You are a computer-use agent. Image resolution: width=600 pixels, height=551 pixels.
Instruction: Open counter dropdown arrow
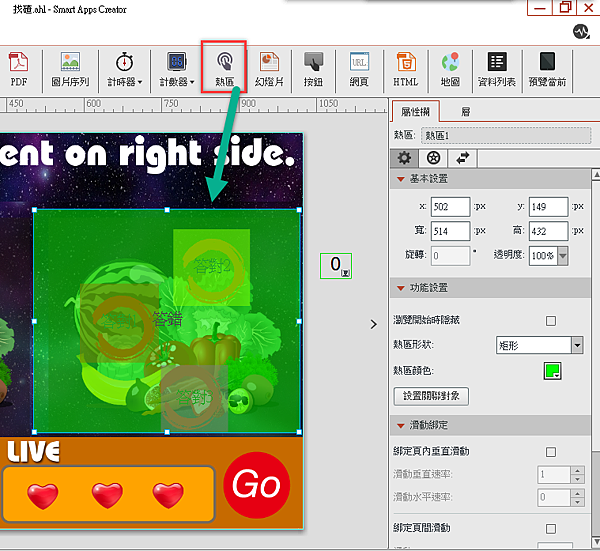(192, 82)
